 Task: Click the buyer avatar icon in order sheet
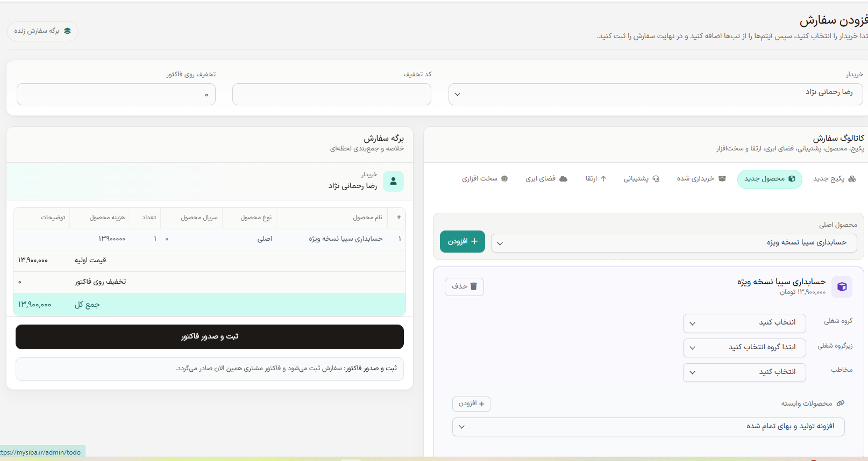(x=393, y=182)
